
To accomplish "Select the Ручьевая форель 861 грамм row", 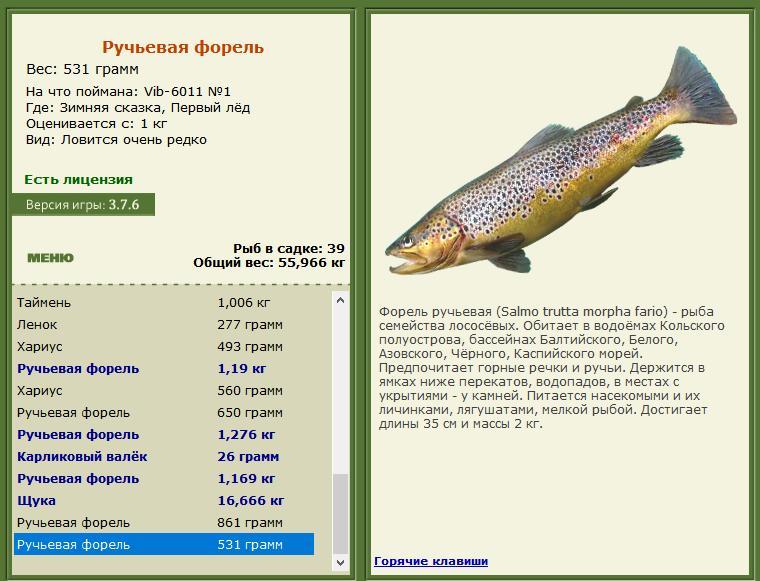I will 164,523.
